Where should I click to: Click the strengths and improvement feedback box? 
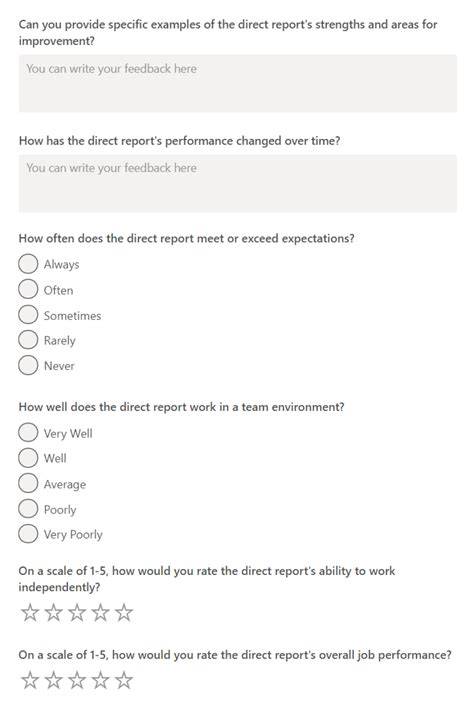[x=238, y=84]
